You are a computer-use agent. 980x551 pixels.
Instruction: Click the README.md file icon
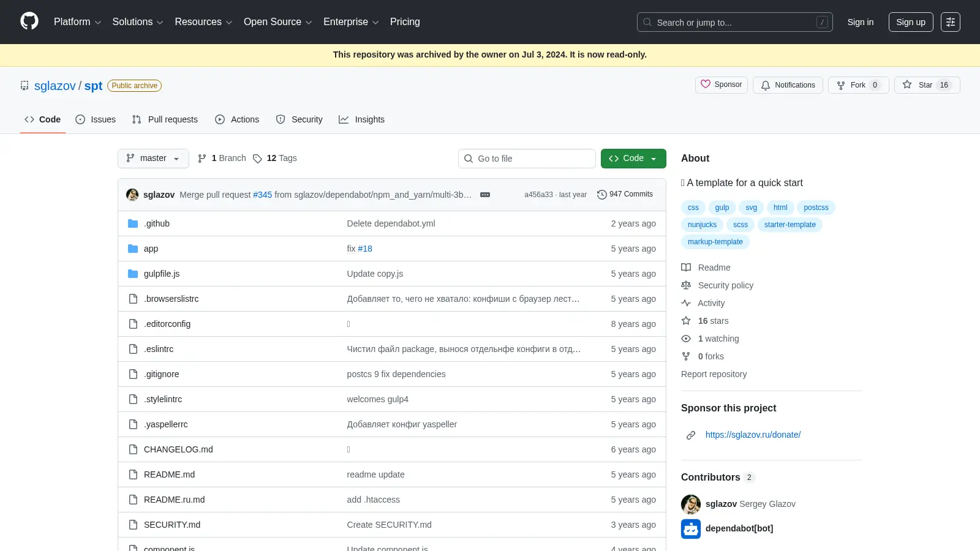[x=133, y=474]
